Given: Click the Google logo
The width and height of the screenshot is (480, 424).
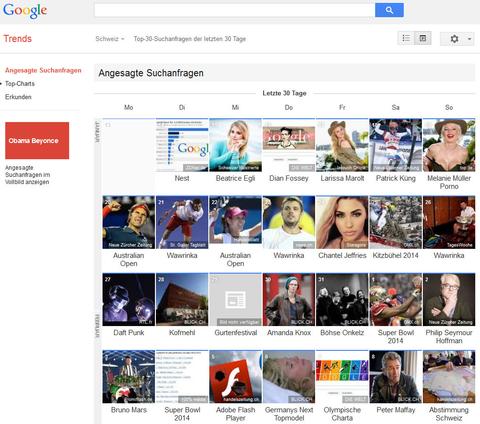Looking at the screenshot, I should [25, 10].
